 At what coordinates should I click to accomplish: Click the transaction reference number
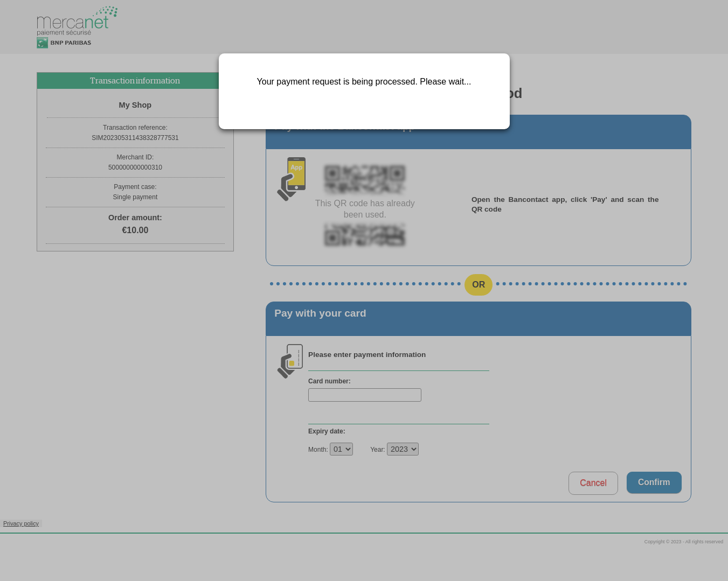pos(135,138)
